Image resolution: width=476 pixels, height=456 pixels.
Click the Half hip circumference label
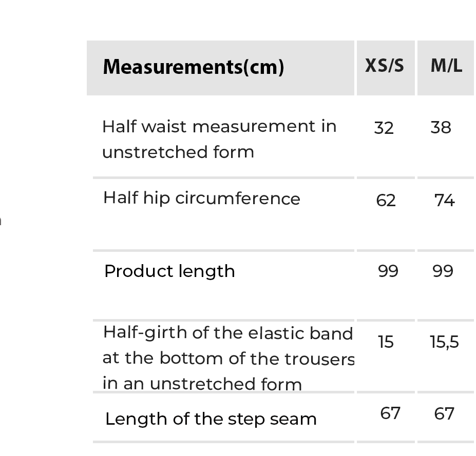(x=201, y=199)
